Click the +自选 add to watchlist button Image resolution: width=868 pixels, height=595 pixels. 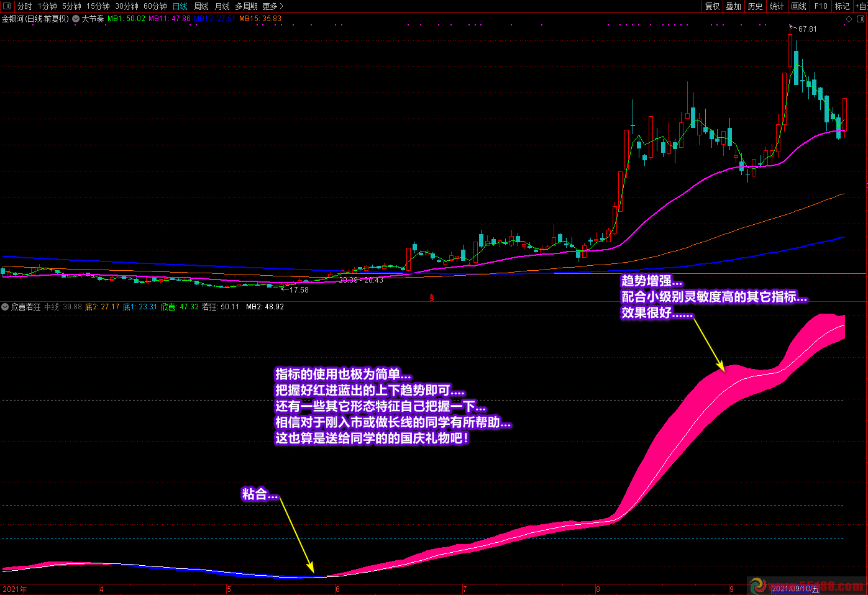pyautogui.click(x=861, y=6)
